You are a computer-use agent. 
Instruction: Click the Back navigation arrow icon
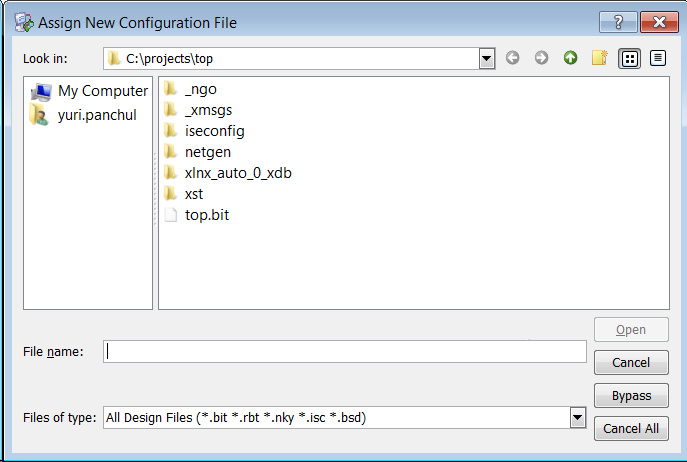513,59
